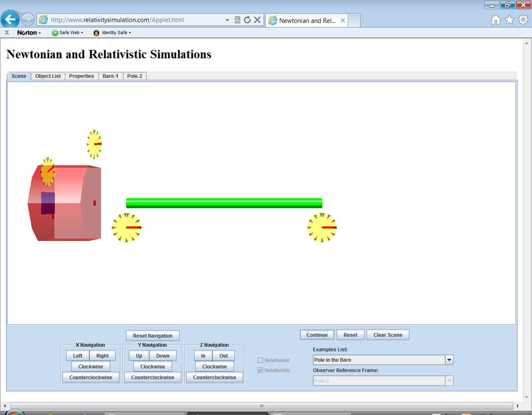Screen dimensions: 532x415
Task: Open Favorites star icon
Action: click(x=509, y=20)
